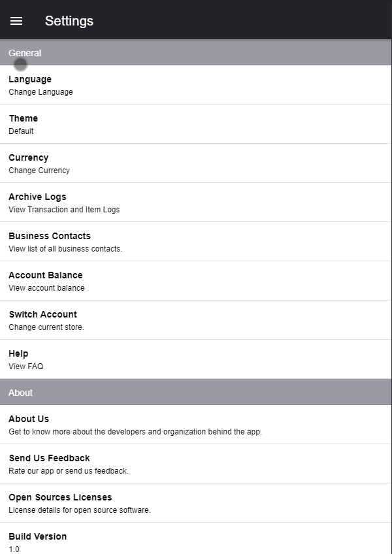Click the Settings page title

coord(69,21)
